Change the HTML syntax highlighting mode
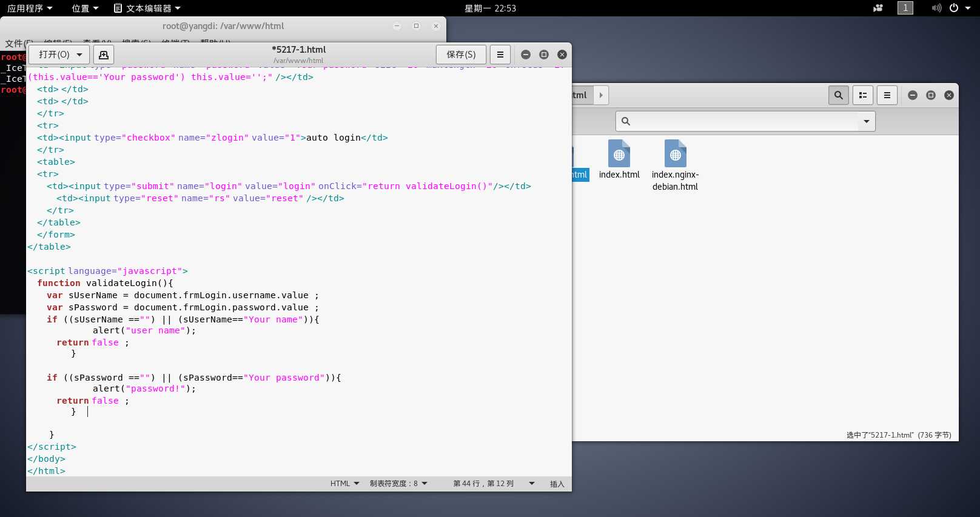This screenshot has width=980, height=517. 344,484
